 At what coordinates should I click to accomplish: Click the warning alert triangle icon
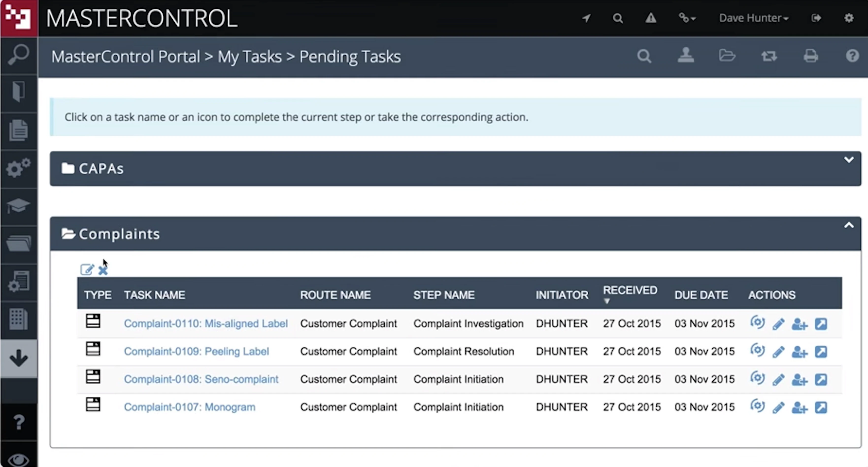651,18
